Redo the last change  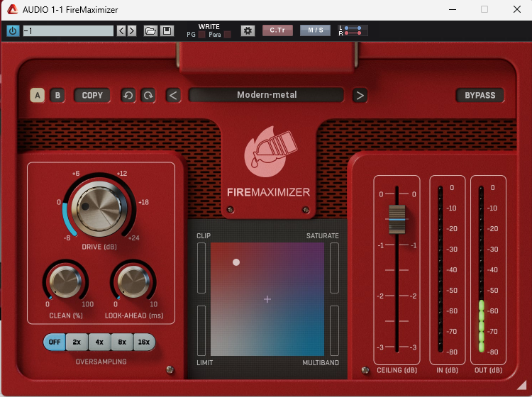[x=148, y=96]
